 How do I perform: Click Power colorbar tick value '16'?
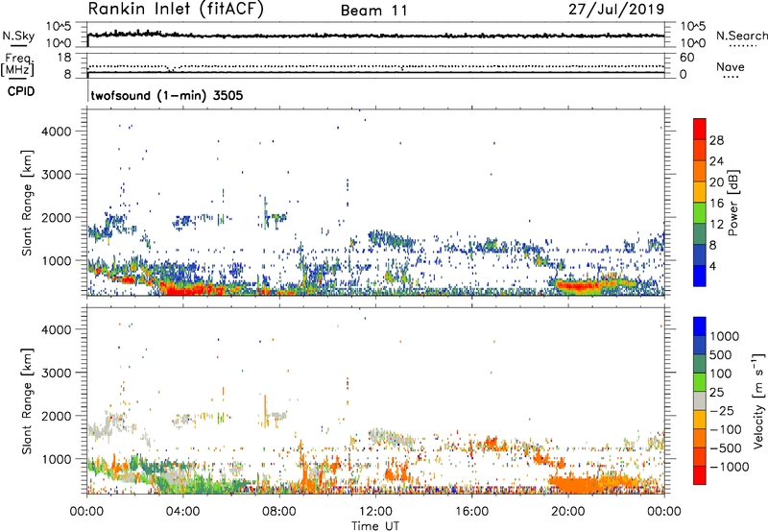click(716, 204)
